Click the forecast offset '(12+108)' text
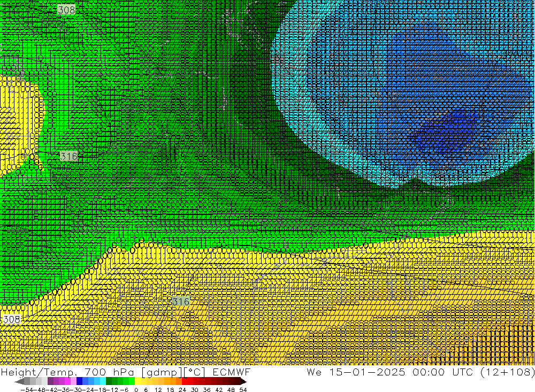Screen dimensions: 535x392 click(507, 372)
